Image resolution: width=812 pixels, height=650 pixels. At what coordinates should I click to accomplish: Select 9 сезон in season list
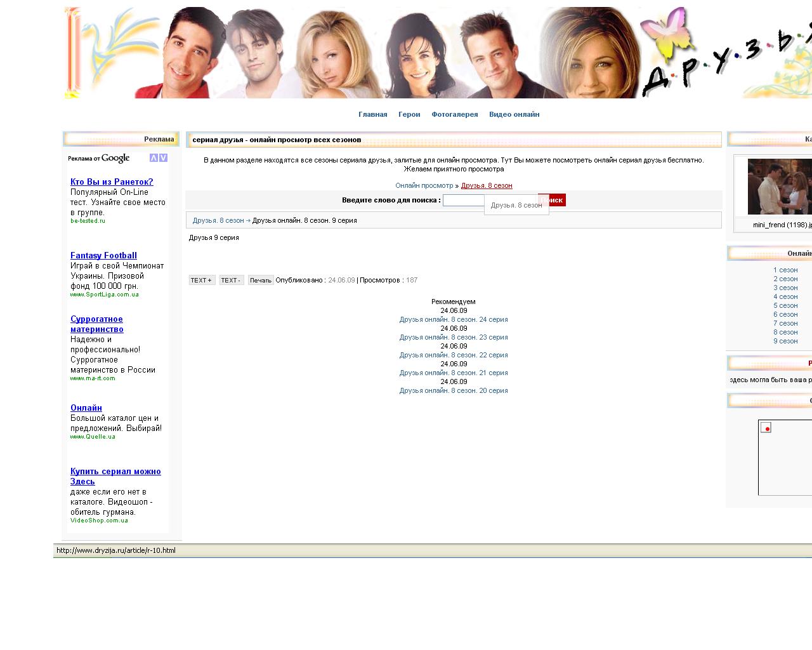tap(785, 341)
